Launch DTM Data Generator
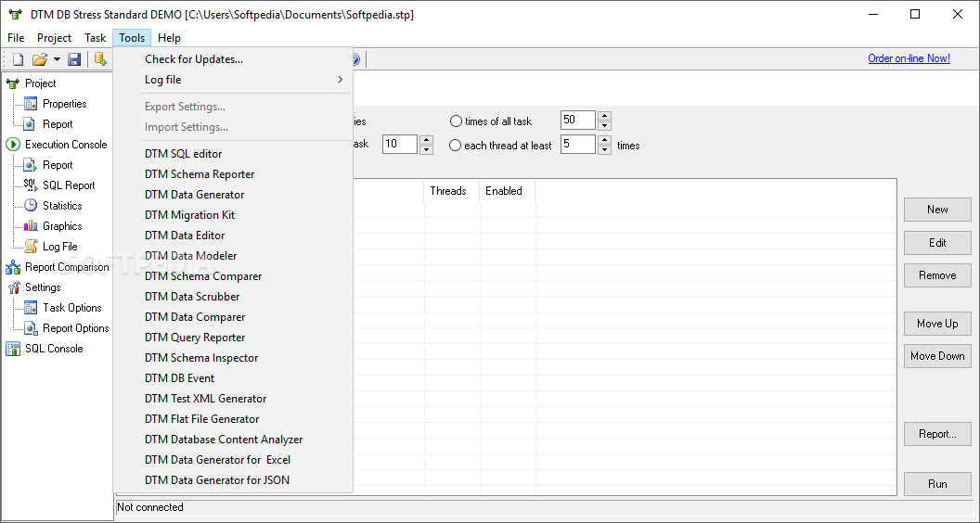 click(233, 195)
